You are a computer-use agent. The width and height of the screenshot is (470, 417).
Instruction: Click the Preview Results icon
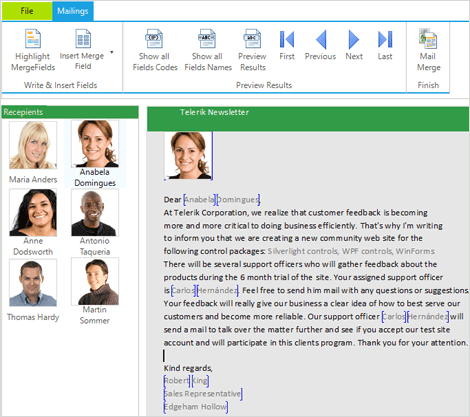tap(252, 38)
